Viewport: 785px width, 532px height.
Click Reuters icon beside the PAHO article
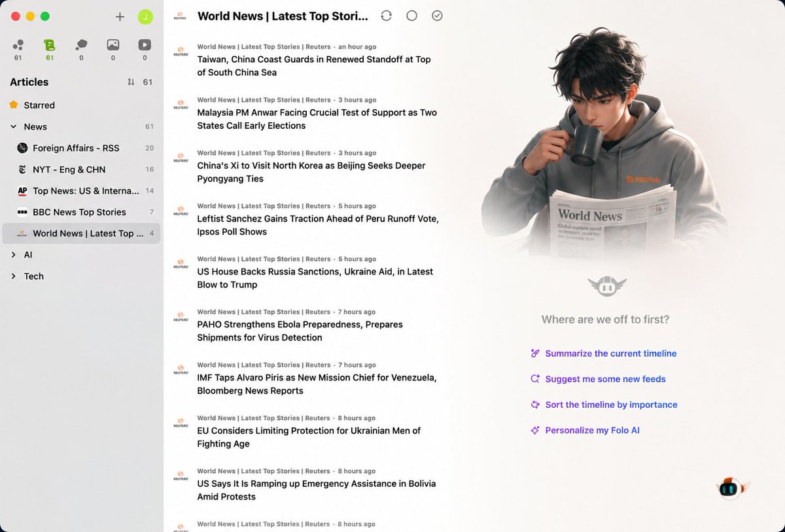tap(181, 316)
